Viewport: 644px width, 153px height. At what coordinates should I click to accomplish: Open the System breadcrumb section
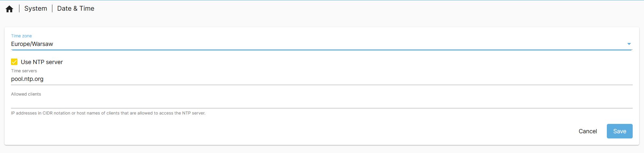pos(36,8)
